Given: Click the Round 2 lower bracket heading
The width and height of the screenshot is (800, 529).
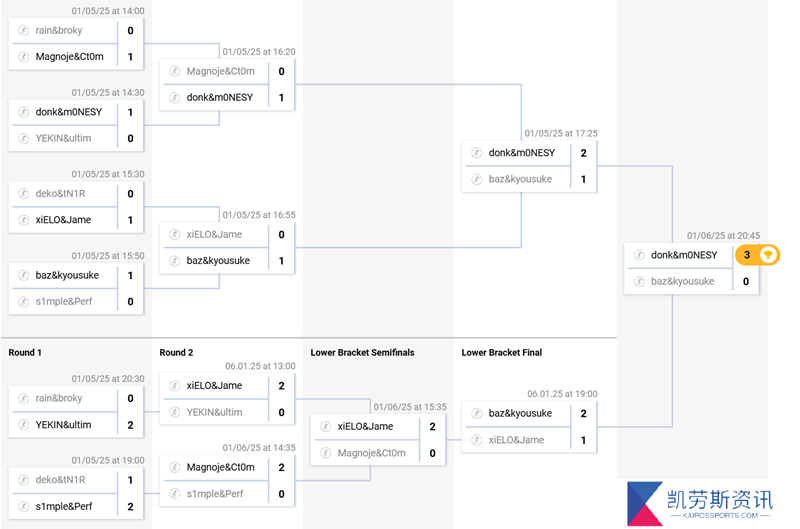Looking at the screenshot, I should pyautogui.click(x=176, y=352).
